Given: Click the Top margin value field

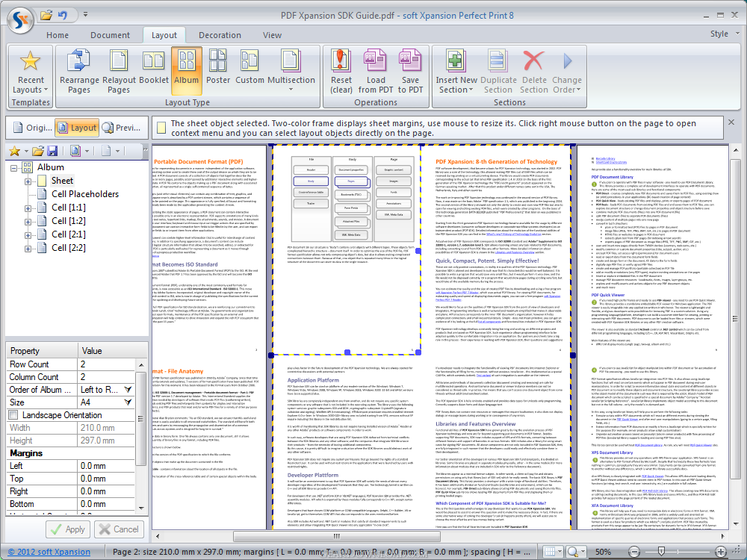Looking at the screenshot, I should pyautogui.click(x=106, y=479).
